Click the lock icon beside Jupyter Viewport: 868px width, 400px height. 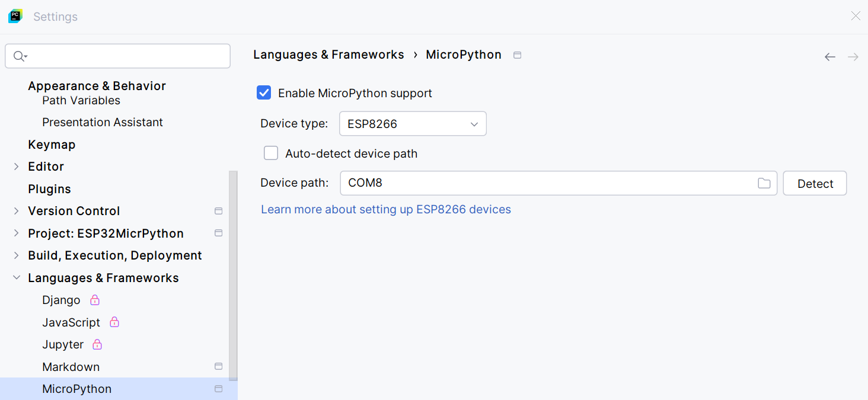click(98, 344)
